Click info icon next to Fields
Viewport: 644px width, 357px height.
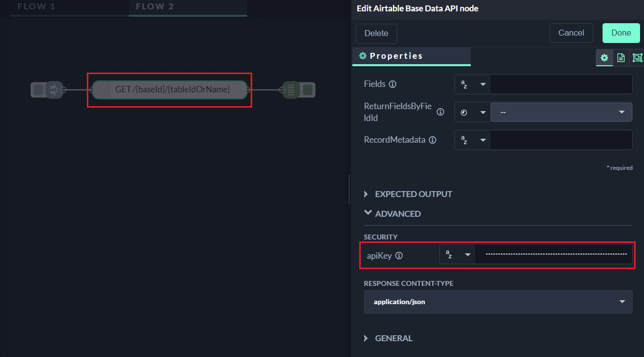coord(392,84)
